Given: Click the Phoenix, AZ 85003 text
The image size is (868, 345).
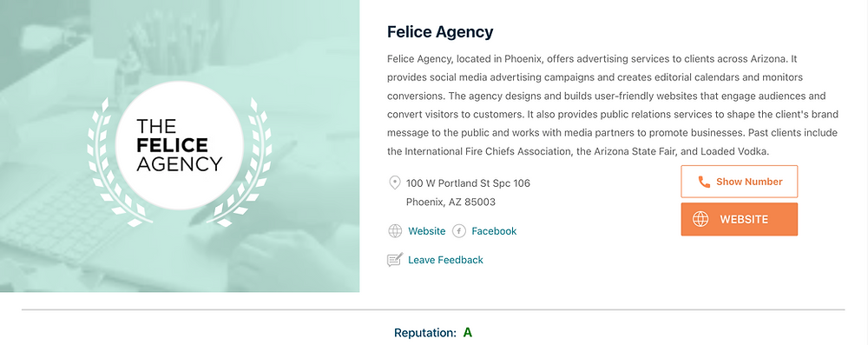Looking at the screenshot, I should (450, 202).
